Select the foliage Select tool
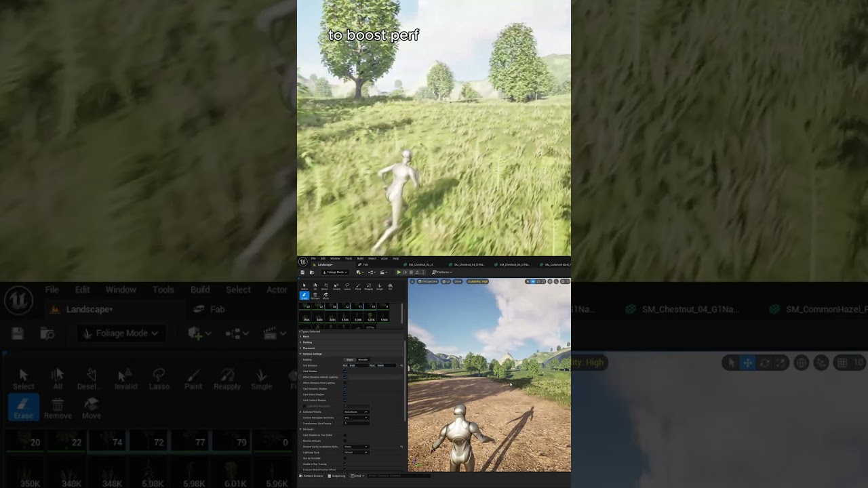Screen dimensions: 868x488 pos(304,287)
